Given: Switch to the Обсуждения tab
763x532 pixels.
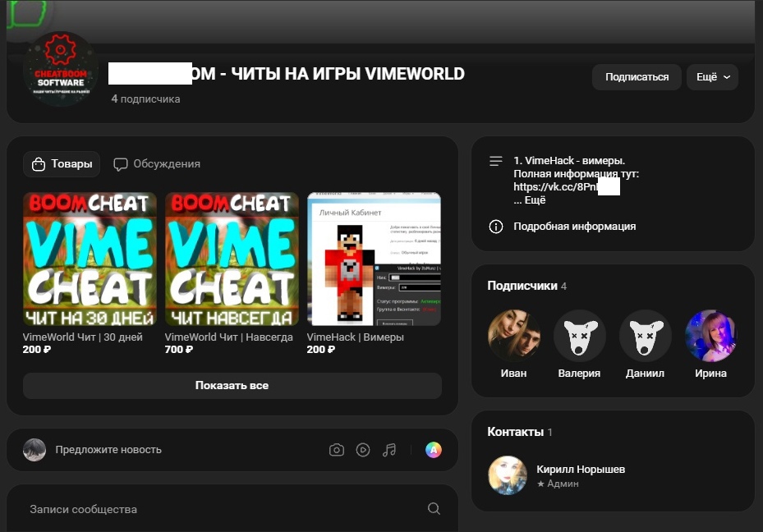Looking at the screenshot, I should [x=157, y=164].
